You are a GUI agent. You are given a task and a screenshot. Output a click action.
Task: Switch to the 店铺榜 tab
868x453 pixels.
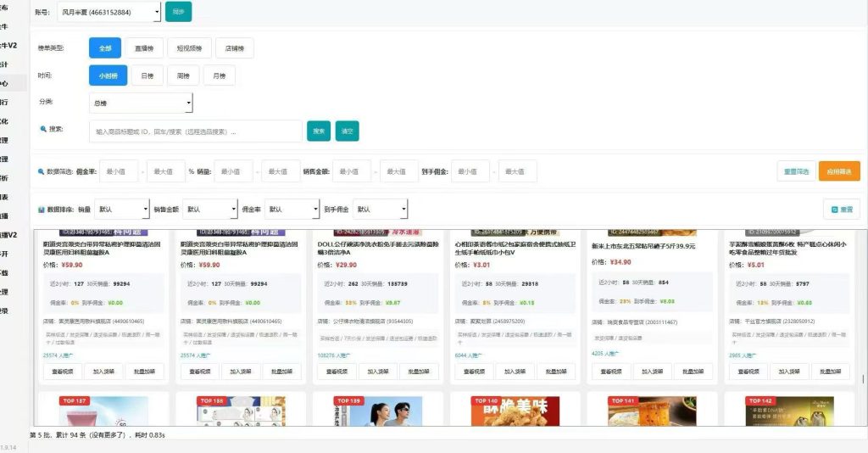(235, 48)
